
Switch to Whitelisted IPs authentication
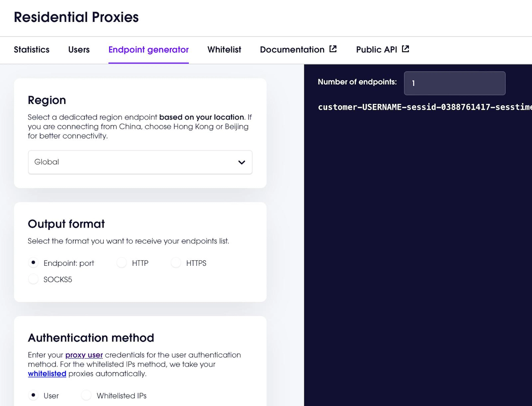[86, 395]
